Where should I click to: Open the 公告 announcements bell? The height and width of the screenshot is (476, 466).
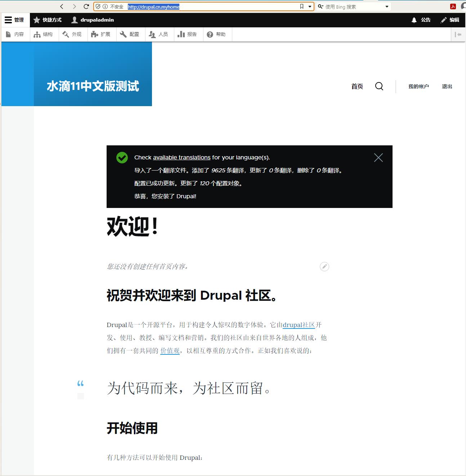pos(421,20)
